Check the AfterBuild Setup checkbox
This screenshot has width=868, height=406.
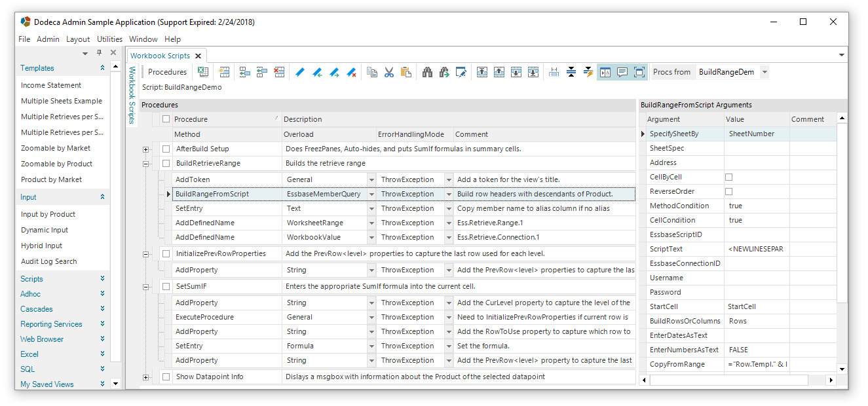click(x=166, y=149)
